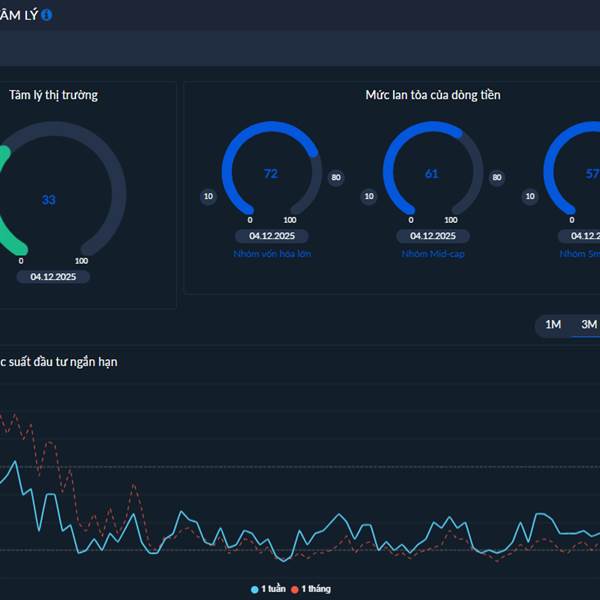Screen dimensions: 600x600
Task: Click the 10 threshold badge beside gauge 61
Action: (369, 196)
